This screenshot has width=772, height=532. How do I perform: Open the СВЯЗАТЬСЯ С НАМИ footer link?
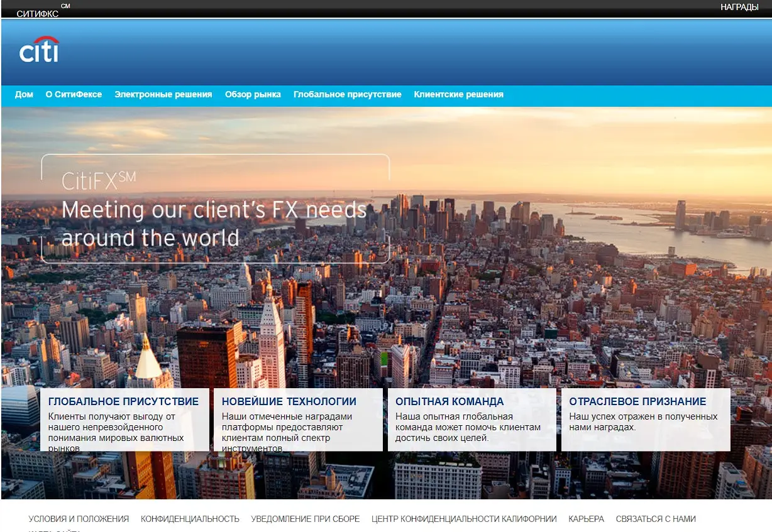[x=656, y=519]
